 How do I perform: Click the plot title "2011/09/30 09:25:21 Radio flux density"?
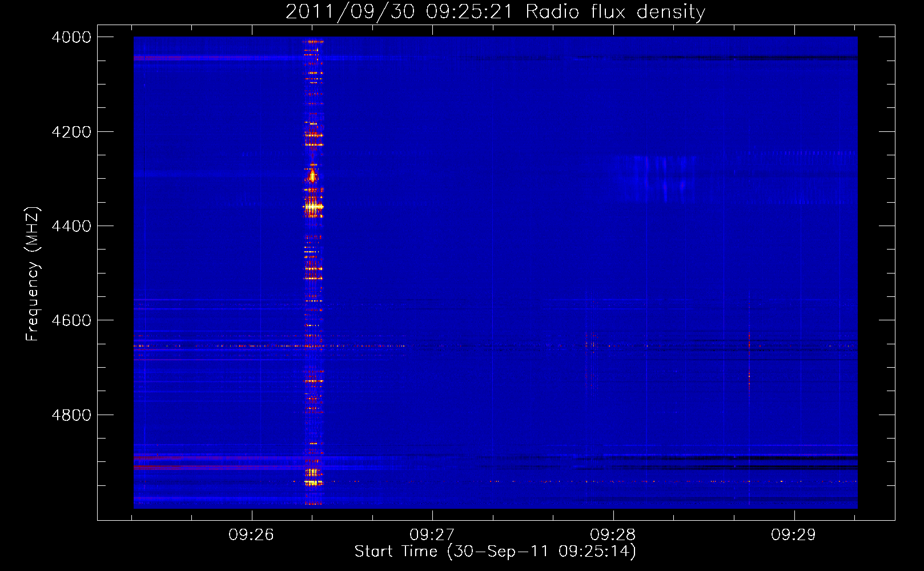coord(495,11)
